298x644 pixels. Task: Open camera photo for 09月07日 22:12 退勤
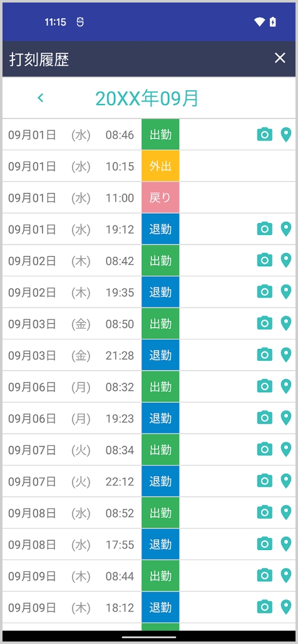tap(265, 481)
